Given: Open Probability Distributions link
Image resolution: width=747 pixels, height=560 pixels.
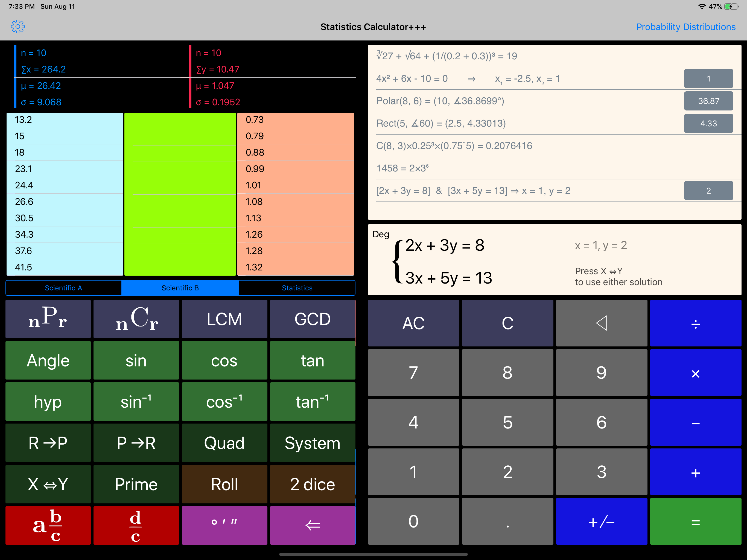Looking at the screenshot, I should tap(685, 27).
